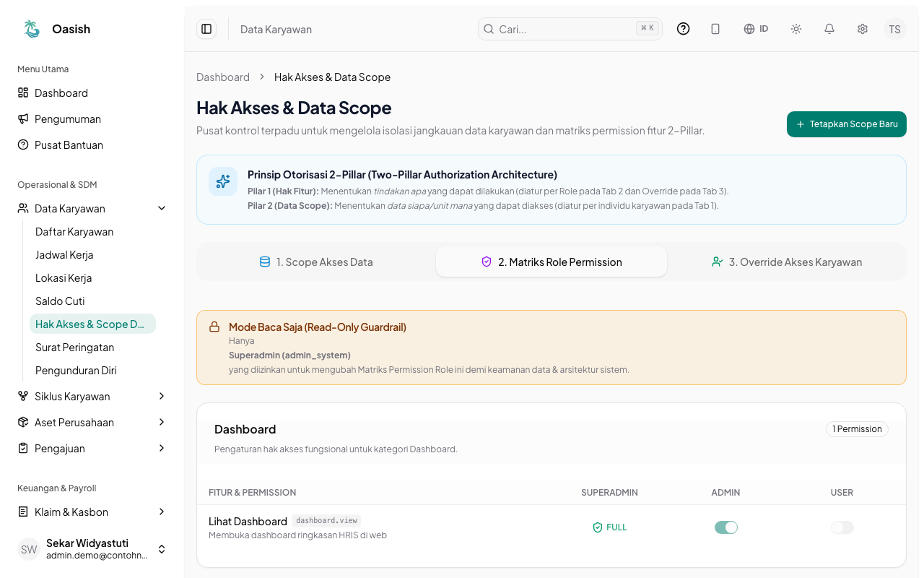Expand the Siklus Karyawan chevron
Image resolution: width=924 pixels, height=578 pixels.
(162, 397)
